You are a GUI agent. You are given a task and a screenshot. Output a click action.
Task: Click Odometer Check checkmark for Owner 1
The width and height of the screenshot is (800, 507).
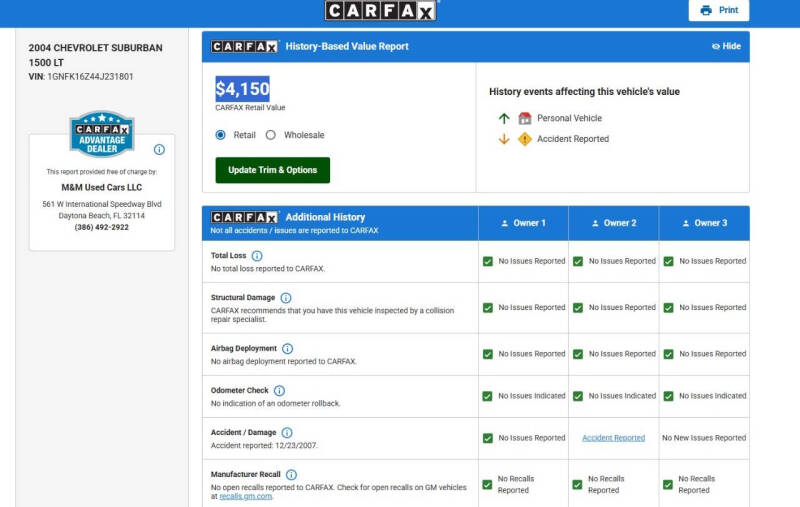pos(488,396)
